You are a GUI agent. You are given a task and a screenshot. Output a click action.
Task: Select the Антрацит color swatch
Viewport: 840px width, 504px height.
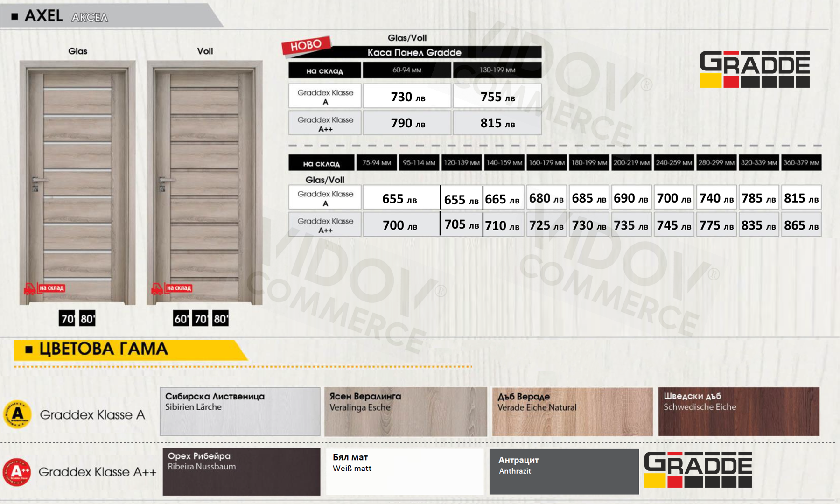click(564, 472)
